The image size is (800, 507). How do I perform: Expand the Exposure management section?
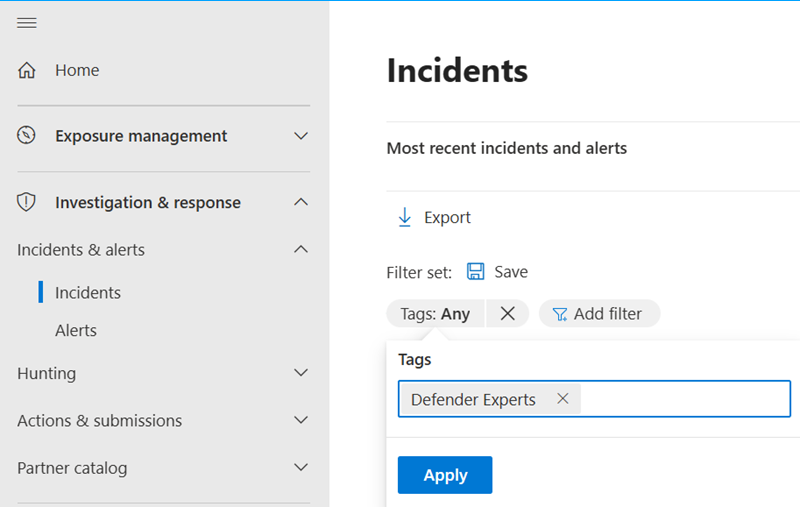[x=301, y=136]
